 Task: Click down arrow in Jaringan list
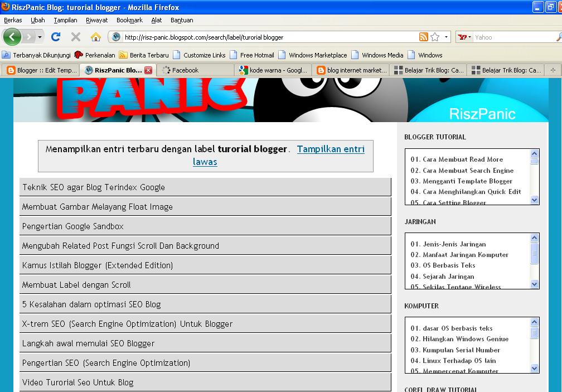click(534, 284)
